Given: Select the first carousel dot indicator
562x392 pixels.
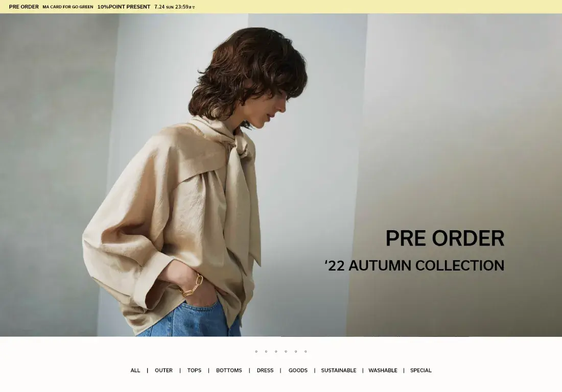Looking at the screenshot, I should tap(256, 352).
